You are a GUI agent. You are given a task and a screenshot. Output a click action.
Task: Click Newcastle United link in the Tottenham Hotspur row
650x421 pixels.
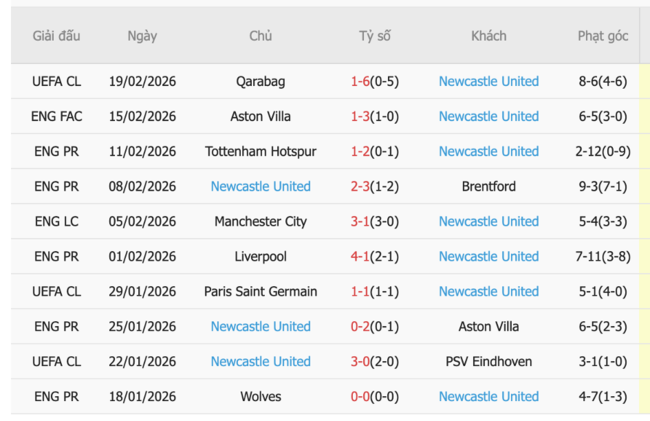488,151
